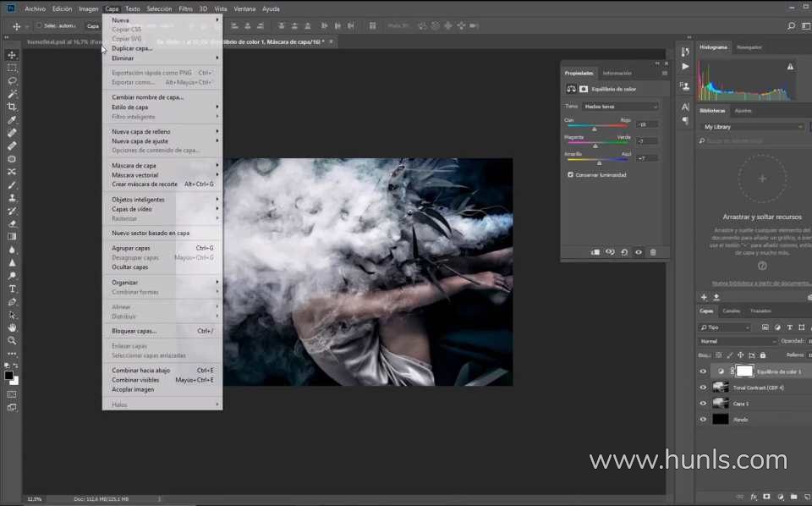The height and width of the screenshot is (506, 812).
Task: Select the Move tool in the toolbar
Action: [12, 54]
